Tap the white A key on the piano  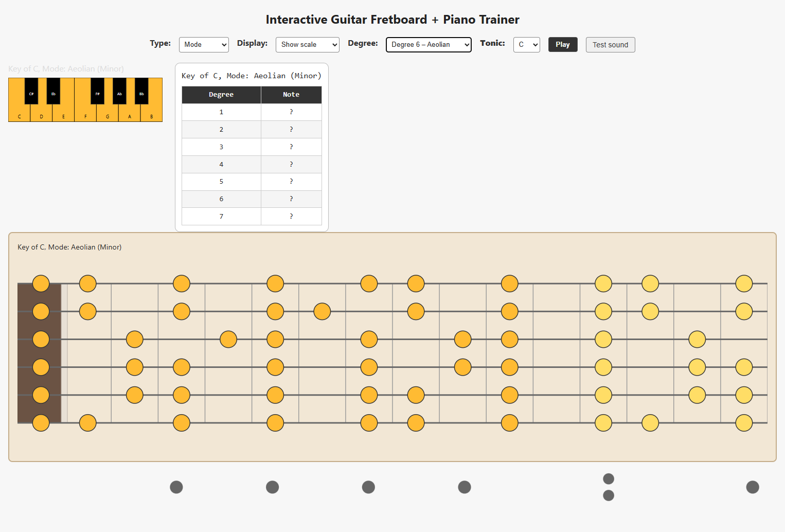[130, 114]
